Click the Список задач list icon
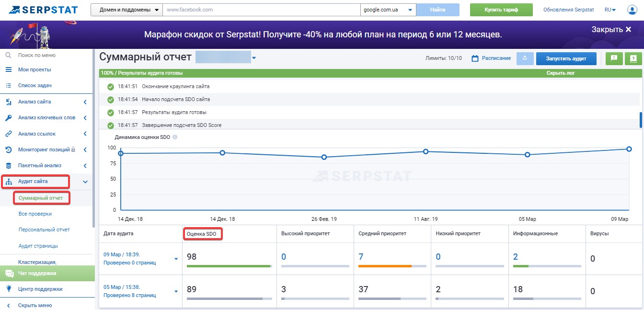 [x=8, y=86]
